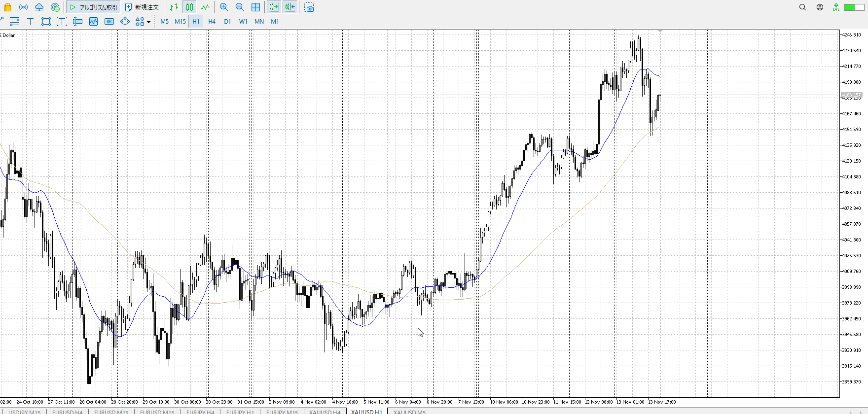Expand the shapes objects dropdown arrow
Image resolution: width=868 pixels, height=414 pixels.
(148, 22)
